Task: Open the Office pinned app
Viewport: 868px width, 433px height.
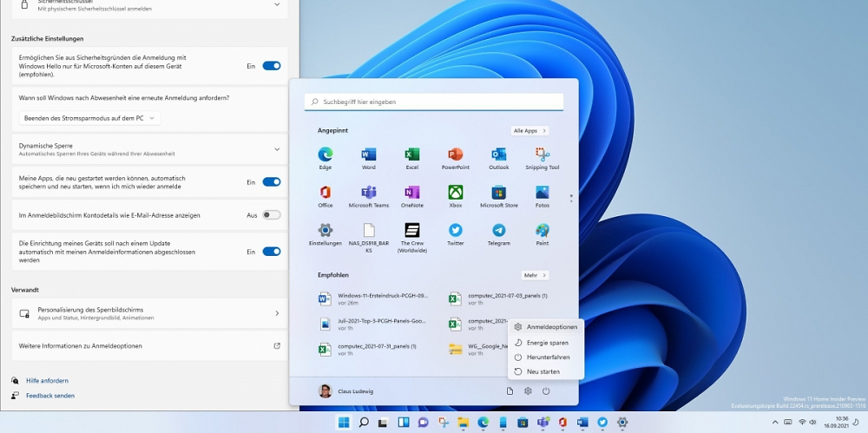Action: (325, 197)
